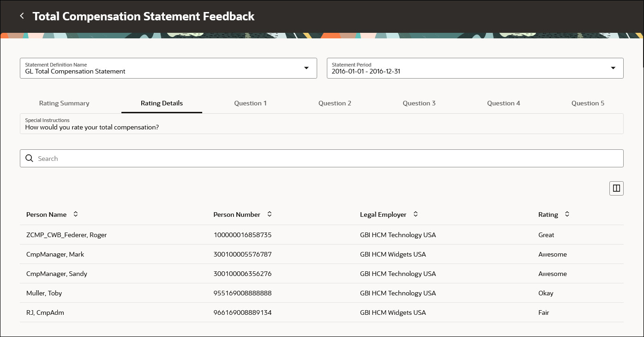Select the Rating Details tab
The image size is (644, 337).
tap(162, 103)
